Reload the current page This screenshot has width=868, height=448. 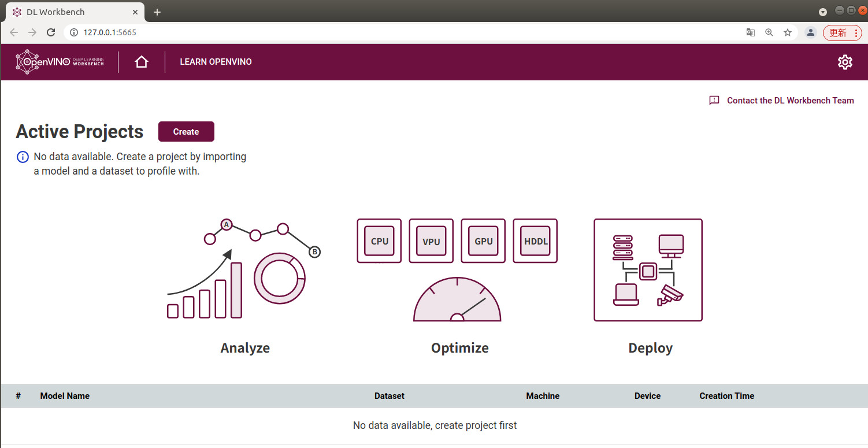click(x=51, y=32)
